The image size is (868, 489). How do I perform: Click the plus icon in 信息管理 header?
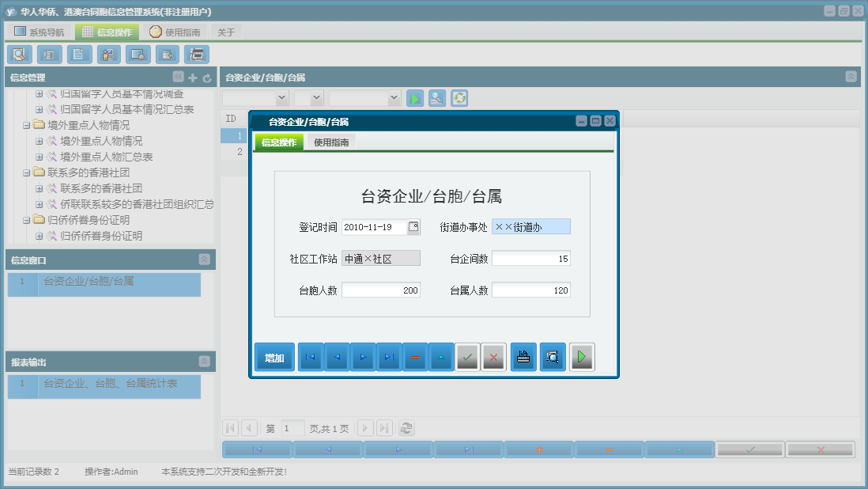coord(193,78)
